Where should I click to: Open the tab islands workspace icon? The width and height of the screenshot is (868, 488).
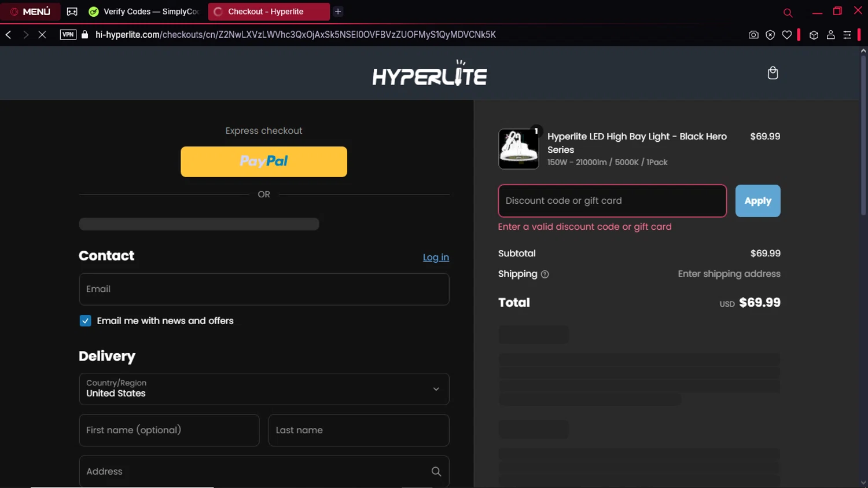pos(72,12)
